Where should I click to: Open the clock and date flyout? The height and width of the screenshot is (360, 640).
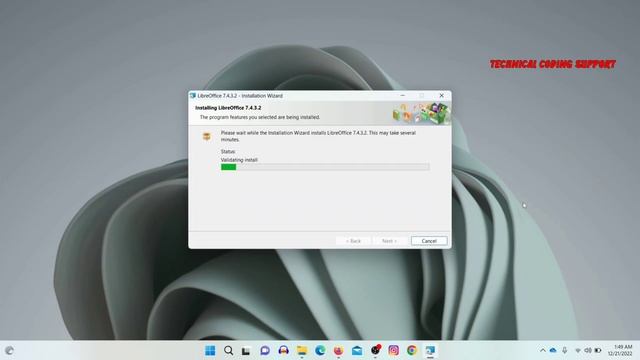(x=620, y=350)
